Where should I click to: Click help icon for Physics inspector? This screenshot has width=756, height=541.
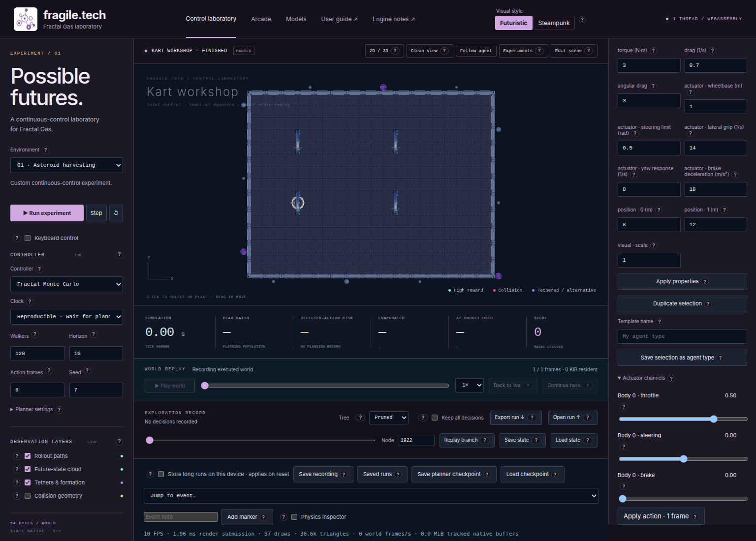pos(284,517)
